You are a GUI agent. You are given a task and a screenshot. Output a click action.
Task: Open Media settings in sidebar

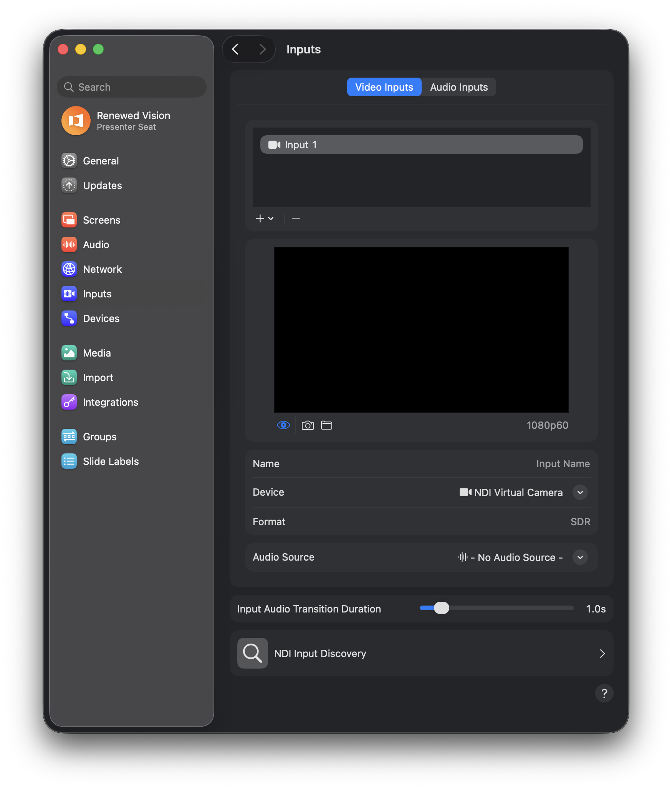(x=132, y=353)
